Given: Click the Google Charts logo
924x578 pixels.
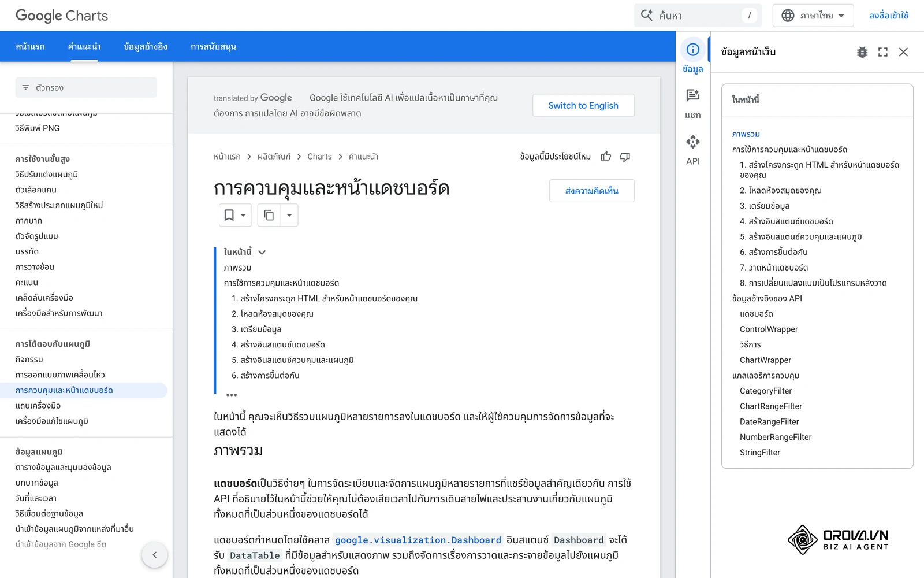Looking at the screenshot, I should [62, 16].
